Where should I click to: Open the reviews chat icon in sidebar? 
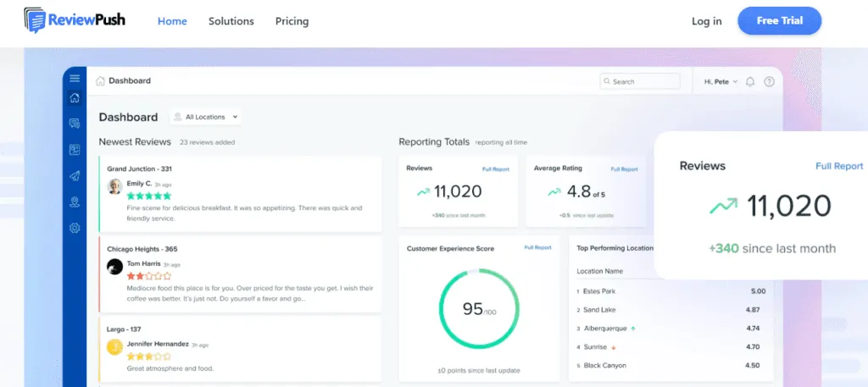point(75,124)
